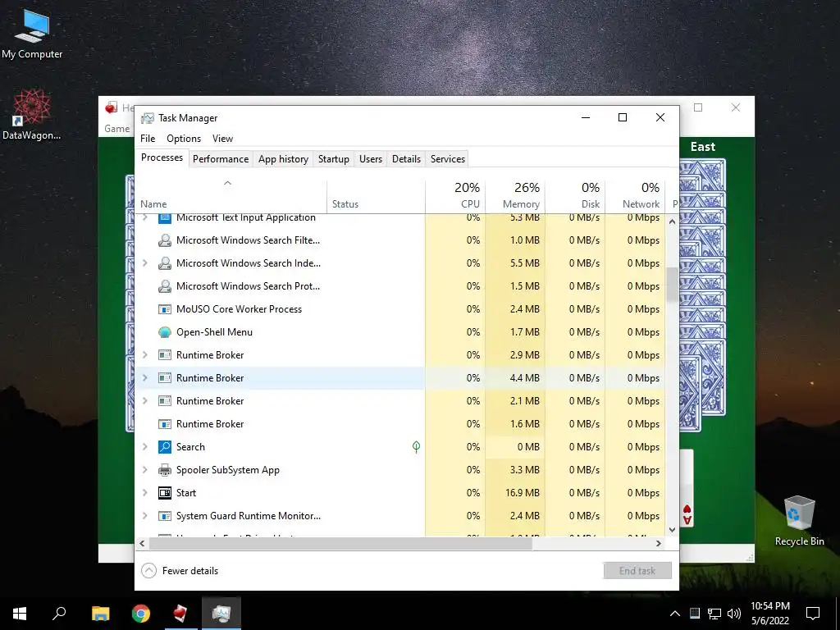
Task: Click the Start process icon
Action: (x=164, y=493)
